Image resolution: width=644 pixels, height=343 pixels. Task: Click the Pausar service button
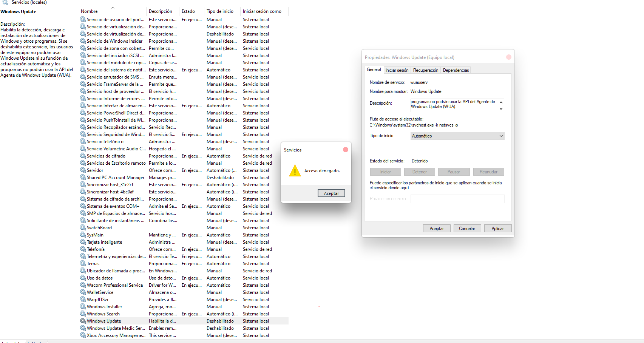(x=454, y=172)
